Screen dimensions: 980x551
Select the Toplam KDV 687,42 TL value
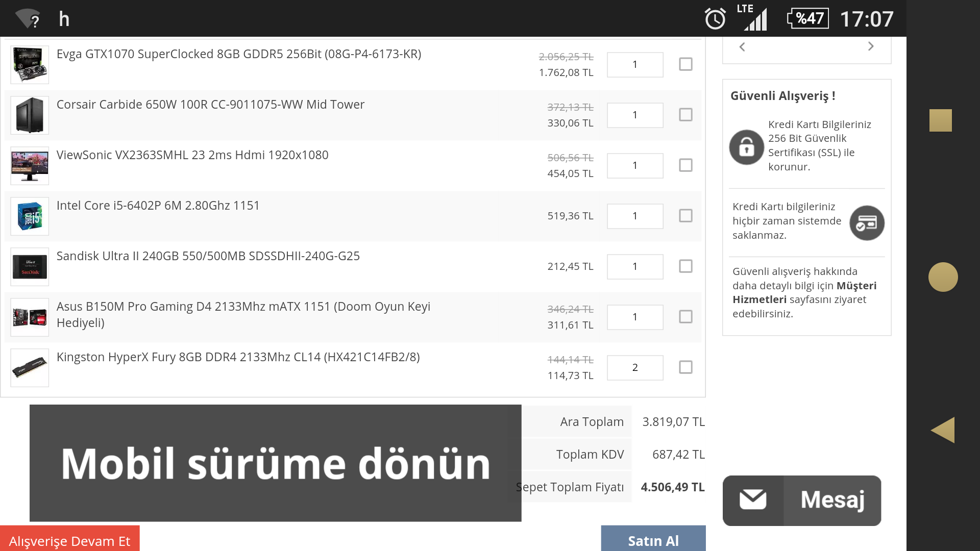coord(678,455)
